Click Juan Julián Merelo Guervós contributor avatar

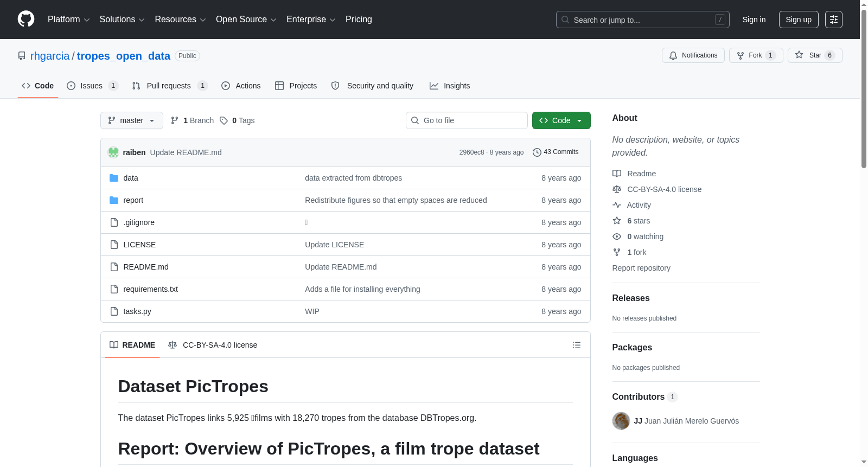(621, 421)
